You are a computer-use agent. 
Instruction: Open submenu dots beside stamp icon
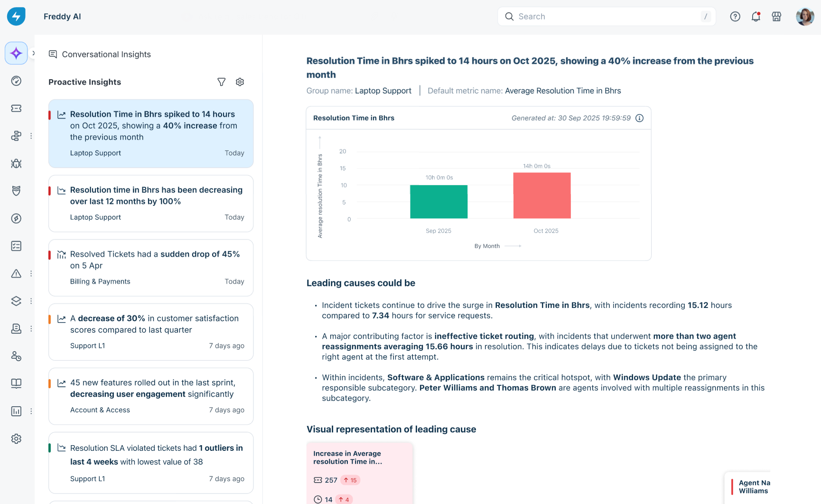[31, 328]
